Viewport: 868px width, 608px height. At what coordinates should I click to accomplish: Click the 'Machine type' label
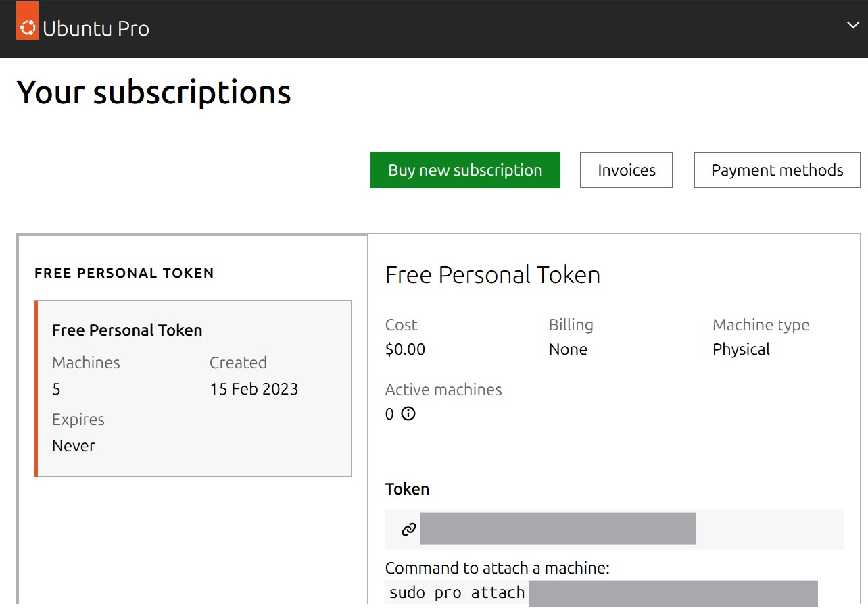coord(761,325)
